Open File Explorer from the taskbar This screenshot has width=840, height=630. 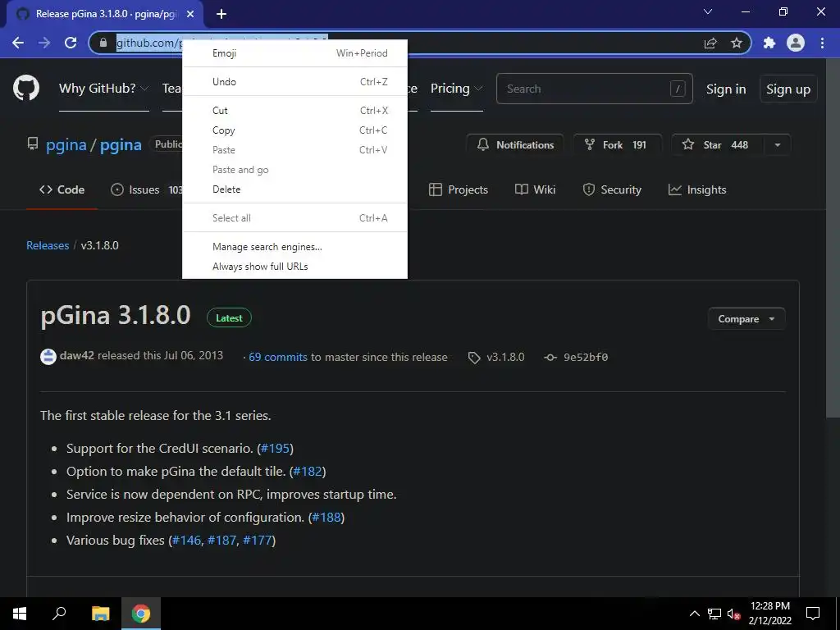[x=100, y=614]
